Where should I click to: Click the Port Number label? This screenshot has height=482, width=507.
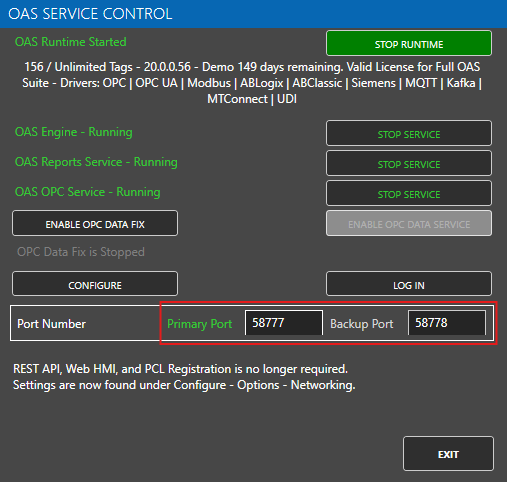(x=51, y=324)
